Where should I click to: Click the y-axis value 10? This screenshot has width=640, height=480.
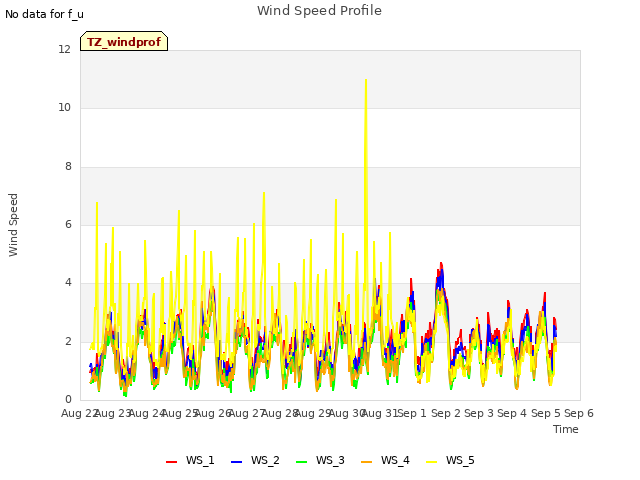coord(64,107)
